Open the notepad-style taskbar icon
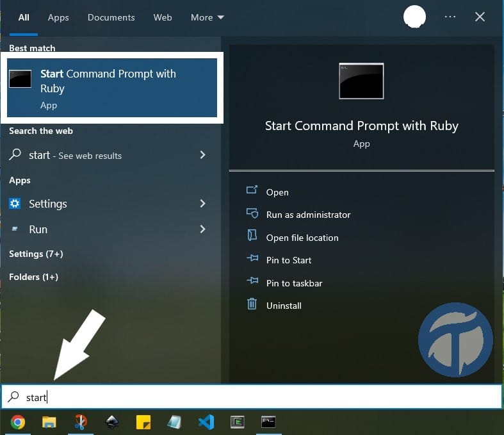The width and height of the screenshot is (504, 435). (x=174, y=422)
